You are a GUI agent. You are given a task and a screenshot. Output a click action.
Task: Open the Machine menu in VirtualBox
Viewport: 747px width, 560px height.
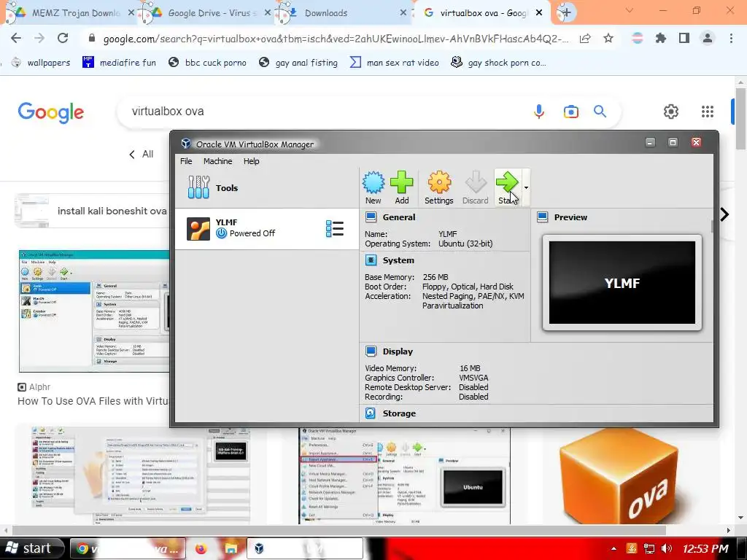tap(217, 161)
